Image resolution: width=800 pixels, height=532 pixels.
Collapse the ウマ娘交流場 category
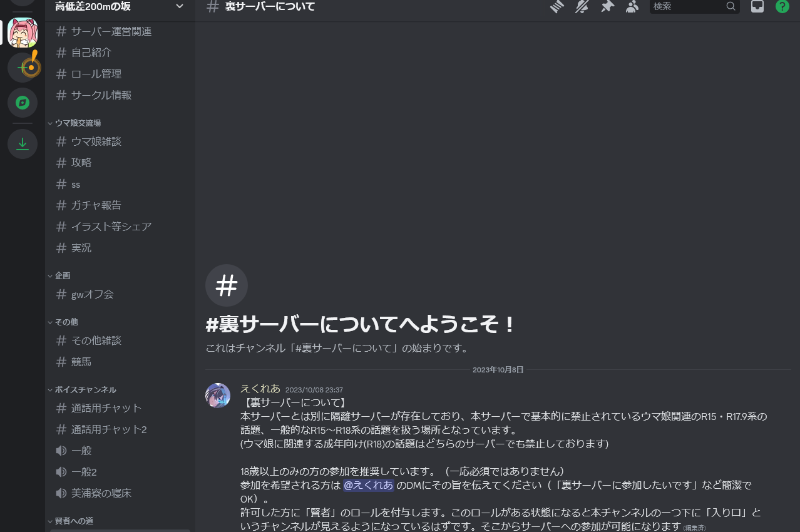pyautogui.click(x=77, y=123)
